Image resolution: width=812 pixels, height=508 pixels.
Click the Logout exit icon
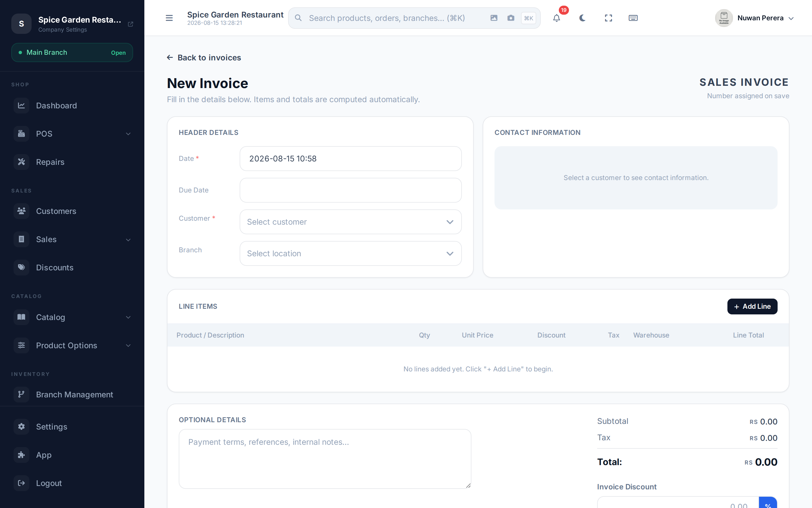coord(21,483)
